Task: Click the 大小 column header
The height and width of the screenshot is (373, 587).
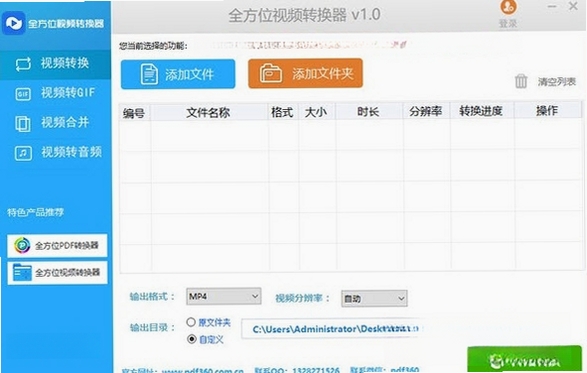Action: pyautogui.click(x=316, y=112)
